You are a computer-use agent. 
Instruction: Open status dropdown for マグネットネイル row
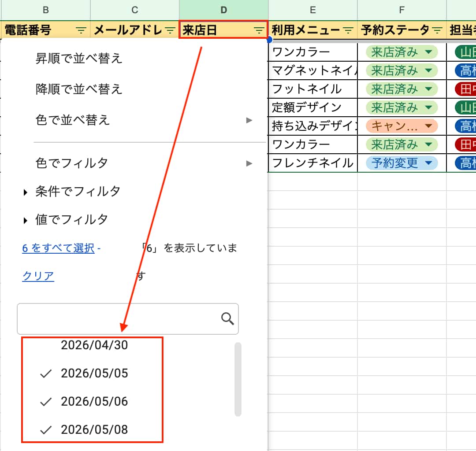(429, 70)
